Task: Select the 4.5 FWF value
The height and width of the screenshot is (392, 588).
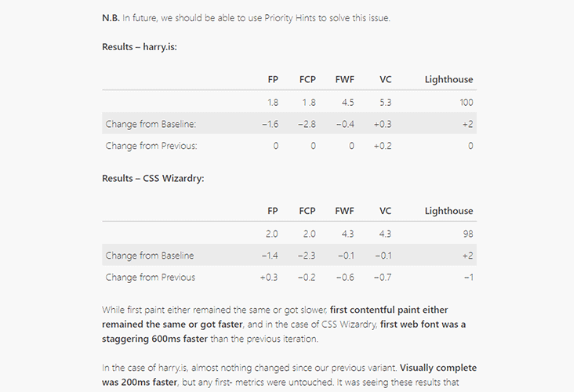Action: [x=347, y=103]
